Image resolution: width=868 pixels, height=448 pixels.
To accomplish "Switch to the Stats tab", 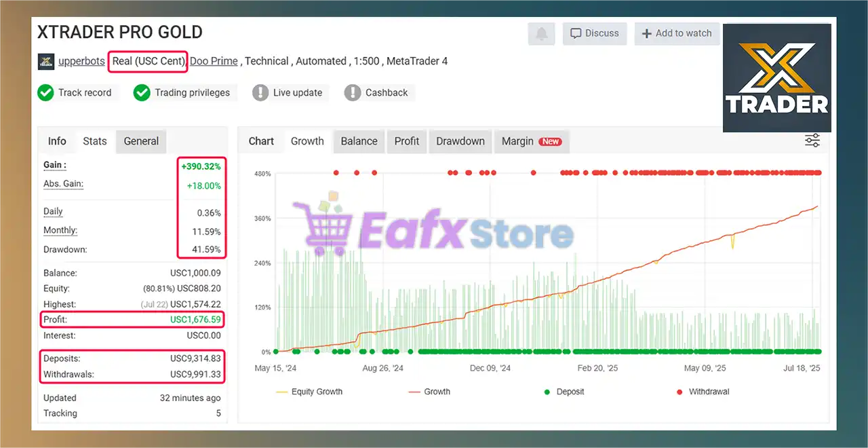I will tap(95, 141).
